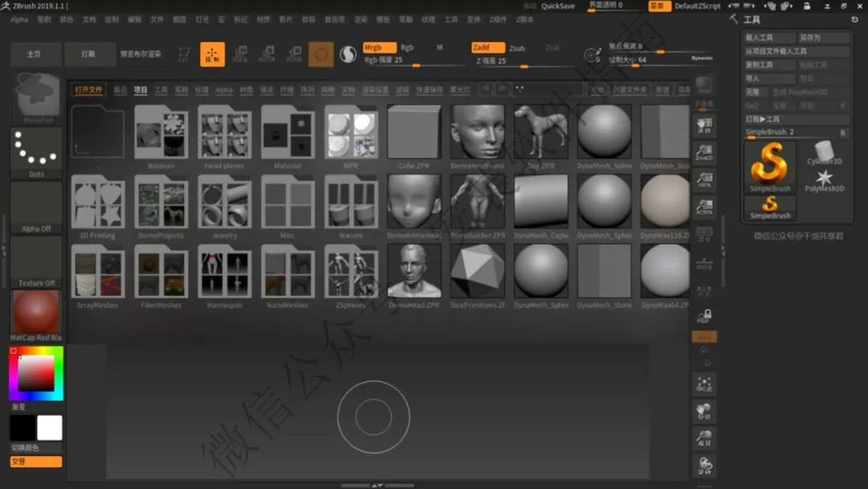Open the Texture Off selector

(x=36, y=262)
